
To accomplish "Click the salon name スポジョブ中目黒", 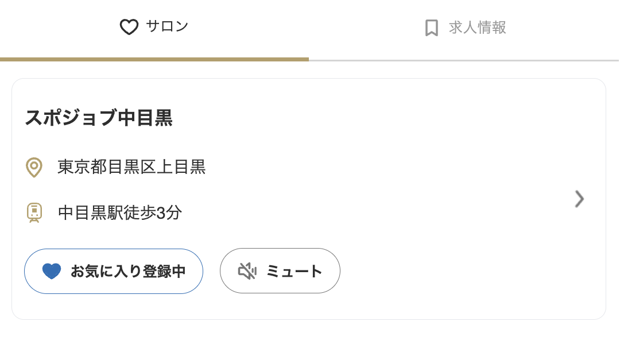I will tap(99, 119).
